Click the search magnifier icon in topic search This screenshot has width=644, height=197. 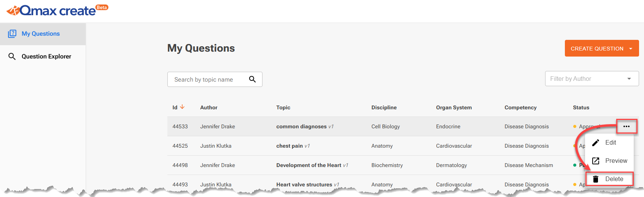pos(252,79)
